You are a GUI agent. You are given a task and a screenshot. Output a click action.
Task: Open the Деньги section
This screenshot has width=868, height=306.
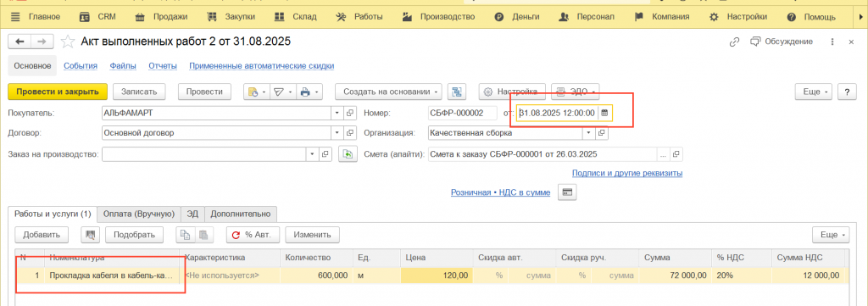tap(517, 17)
